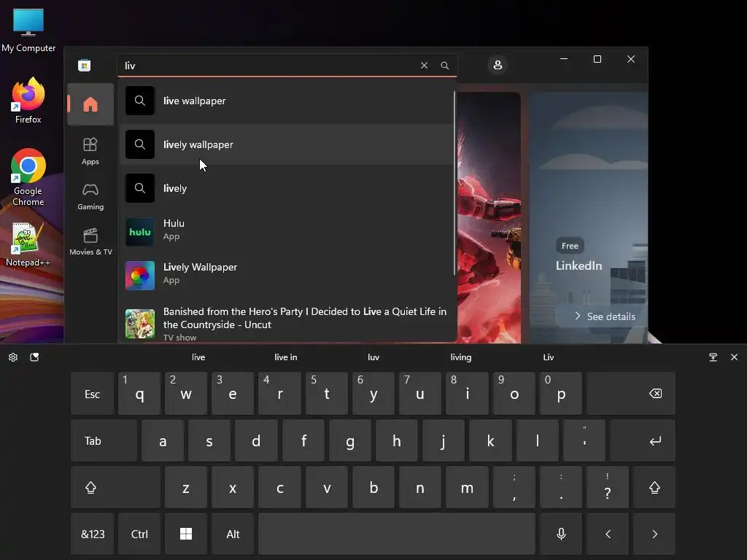Image resolution: width=747 pixels, height=560 pixels.
Task: Toggle the left Shift key
Action: coord(115,487)
